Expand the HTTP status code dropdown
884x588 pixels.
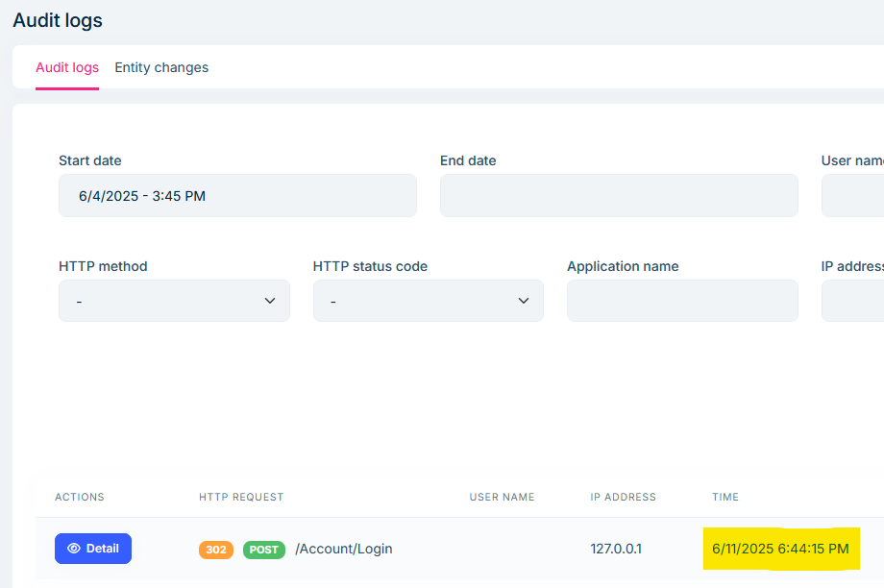pyautogui.click(x=428, y=301)
